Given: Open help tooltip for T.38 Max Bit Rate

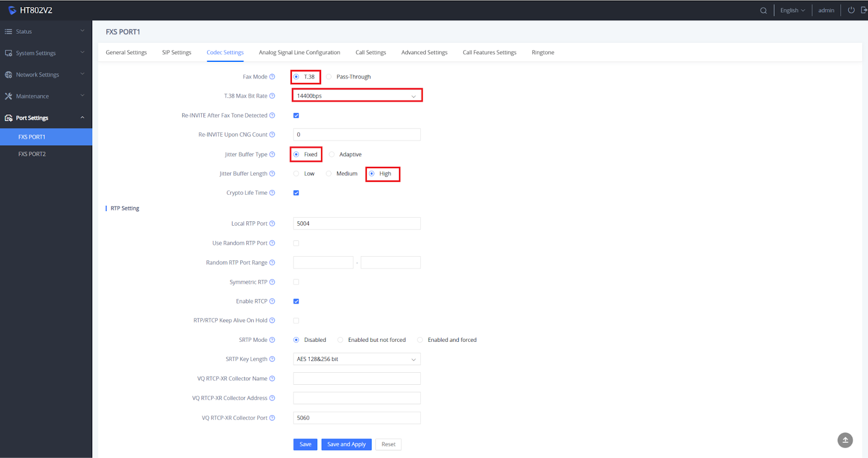Looking at the screenshot, I should click(272, 96).
